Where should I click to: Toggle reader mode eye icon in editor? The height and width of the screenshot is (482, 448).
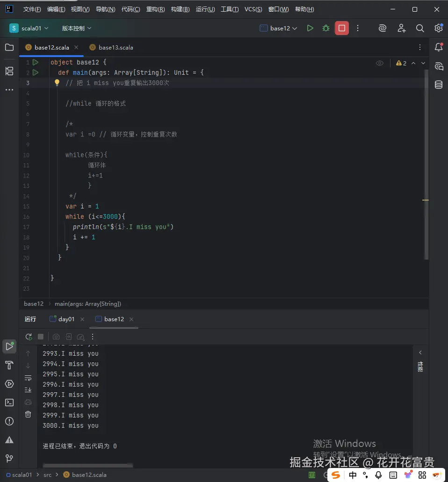tap(380, 63)
